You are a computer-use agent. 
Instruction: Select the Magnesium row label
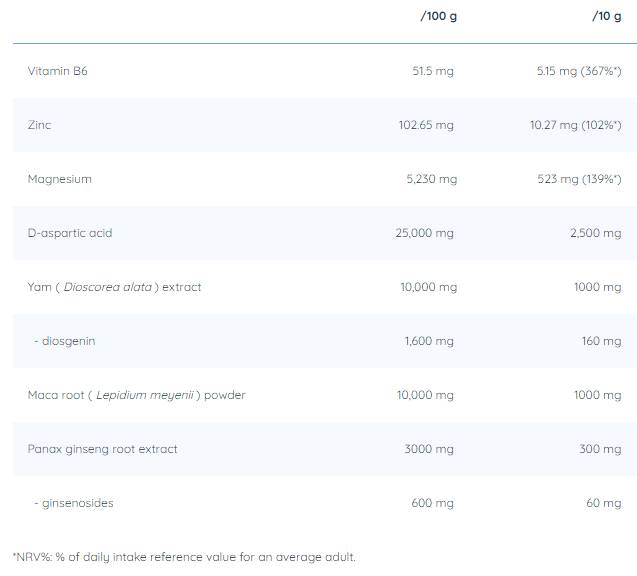point(60,179)
